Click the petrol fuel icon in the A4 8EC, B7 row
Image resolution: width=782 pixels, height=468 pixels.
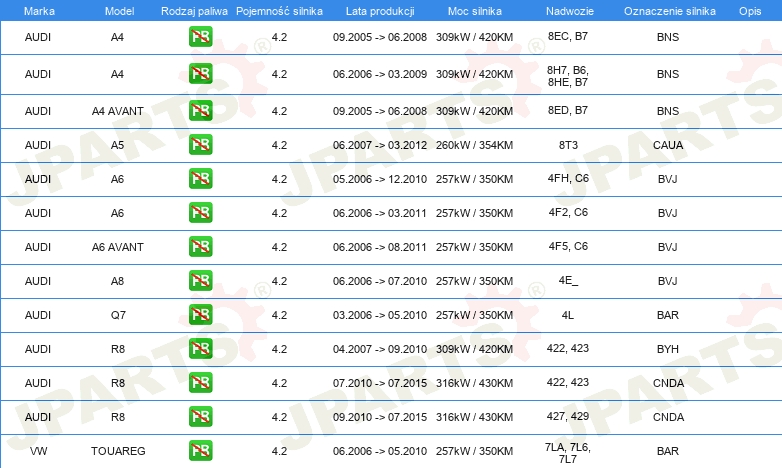(x=200, y=36)
